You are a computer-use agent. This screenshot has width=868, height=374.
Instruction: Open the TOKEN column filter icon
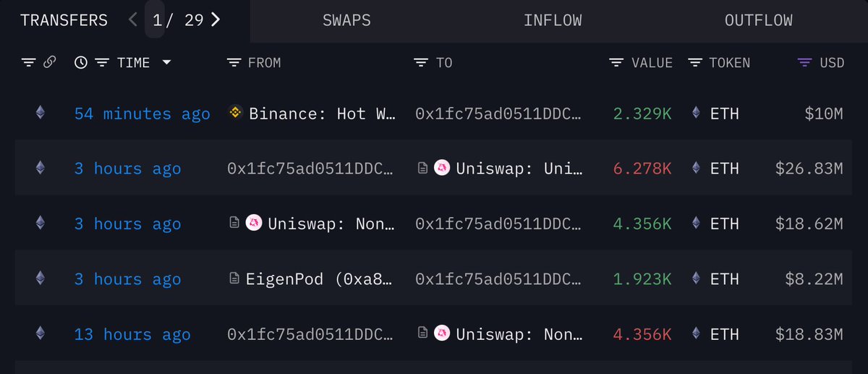click(x=695, y=63)
